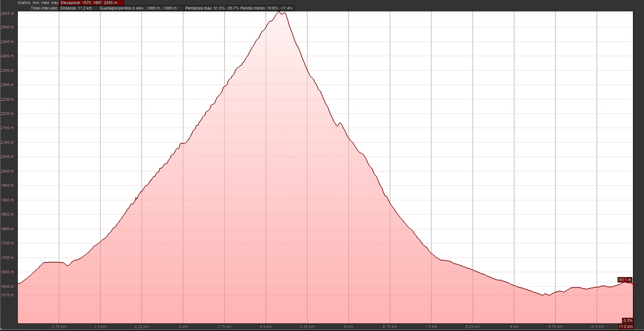The width and height of the screenshot is (644, 331).
Task: Click the 3 km x-axis label
Action: tap(183, 327)
